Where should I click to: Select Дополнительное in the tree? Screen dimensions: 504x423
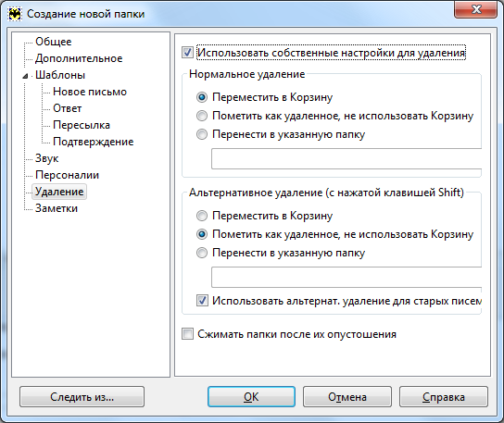(79, 58)
